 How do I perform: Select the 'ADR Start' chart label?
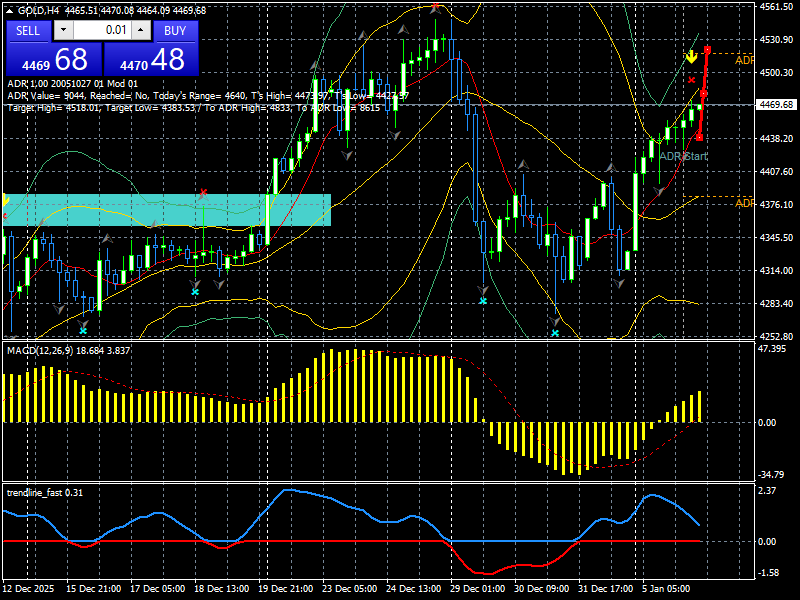tap(683, 156)
